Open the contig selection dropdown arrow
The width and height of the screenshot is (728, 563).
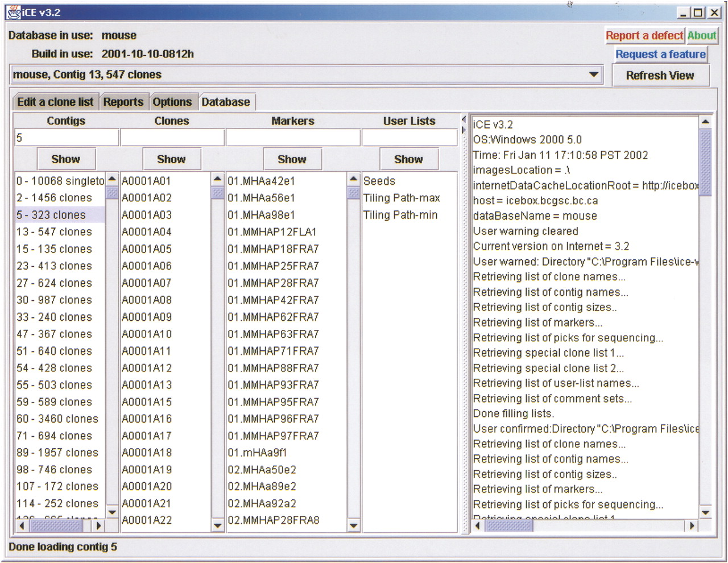pos(593,74)
